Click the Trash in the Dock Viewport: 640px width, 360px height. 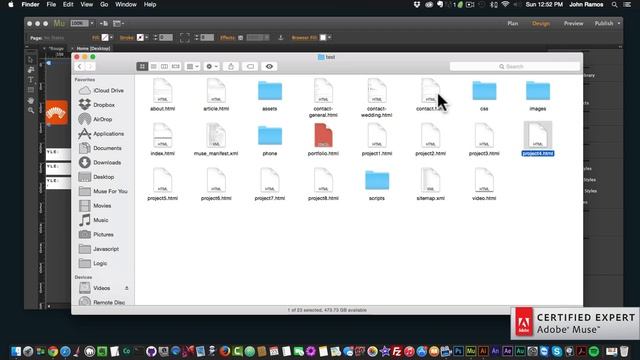point(624,351)
